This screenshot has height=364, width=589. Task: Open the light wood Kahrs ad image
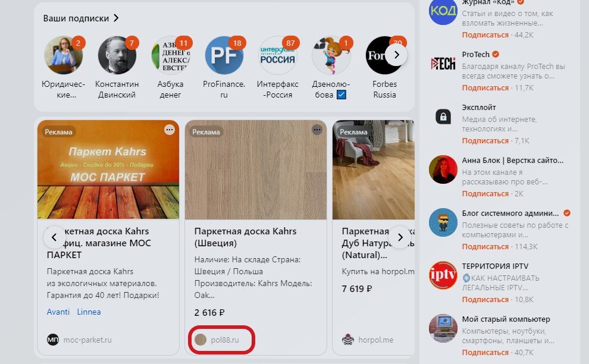click(x=256, y=170)
